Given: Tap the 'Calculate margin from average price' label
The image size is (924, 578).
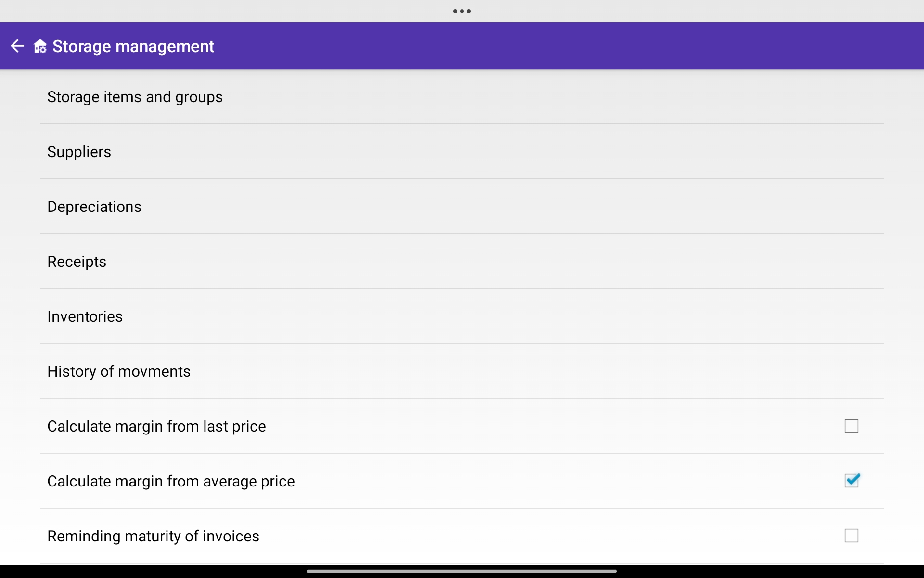Looking at the screenshot, I should click(x=171, y=481).
